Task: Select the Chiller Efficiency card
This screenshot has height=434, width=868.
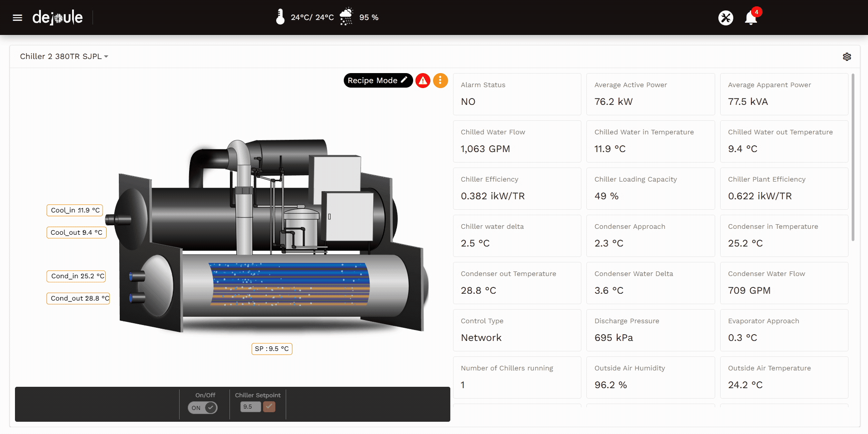Action: coord(517,188)
